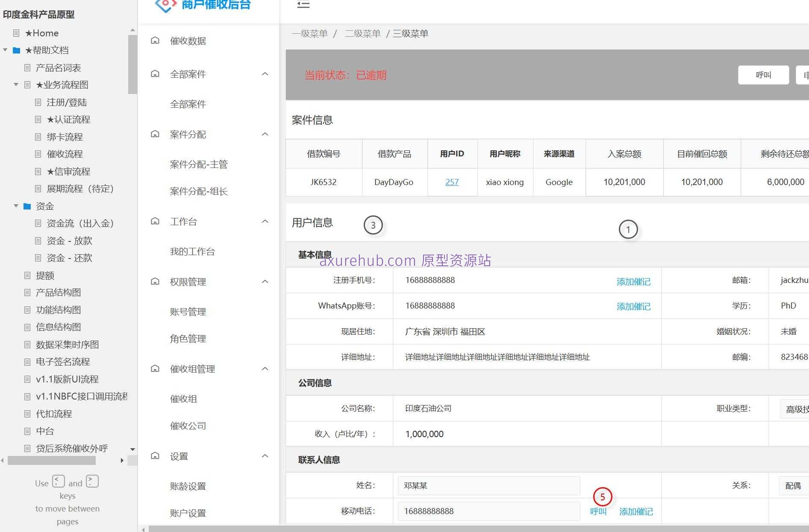Image resolution: width=809 pixels, height=532 pixels.
Task: Collapse the ★帮助文档 tree node
Action: click(x=5, y=50)
